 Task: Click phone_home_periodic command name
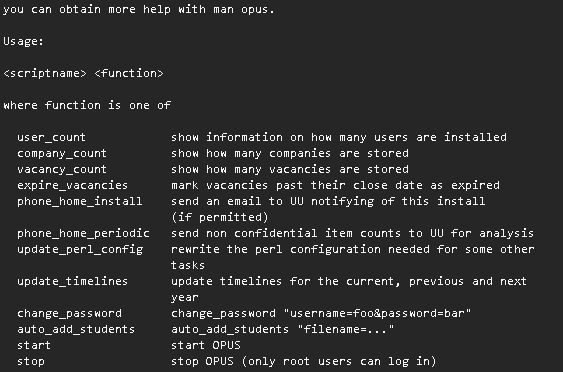pos(83,233)
